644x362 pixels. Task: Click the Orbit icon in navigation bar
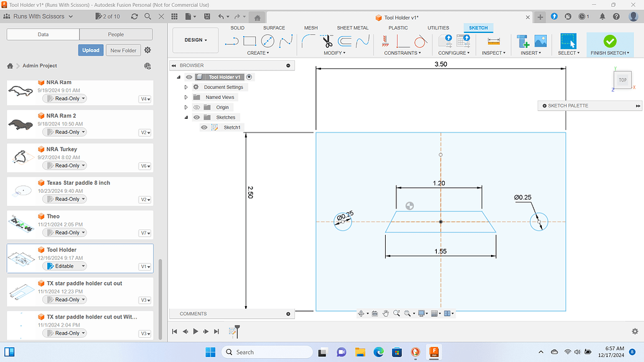tap(362, 313)
